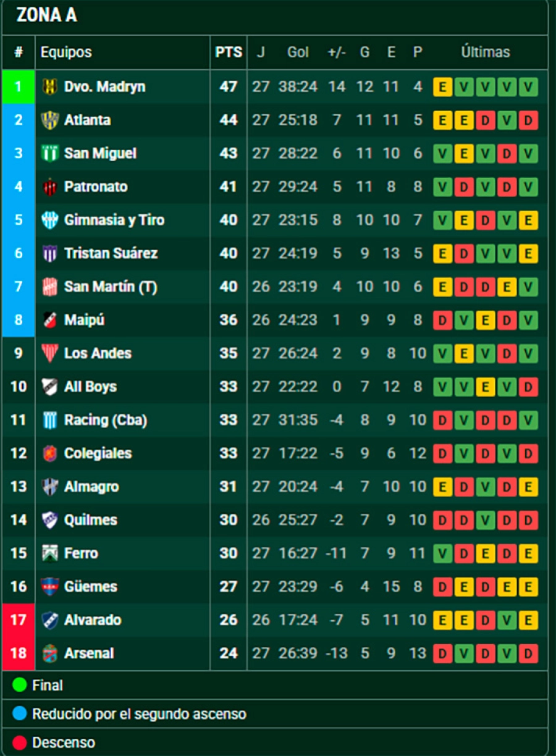Click the Patronato club crest
This screenshot has width=556, height=756.
[x=49, y=187]
